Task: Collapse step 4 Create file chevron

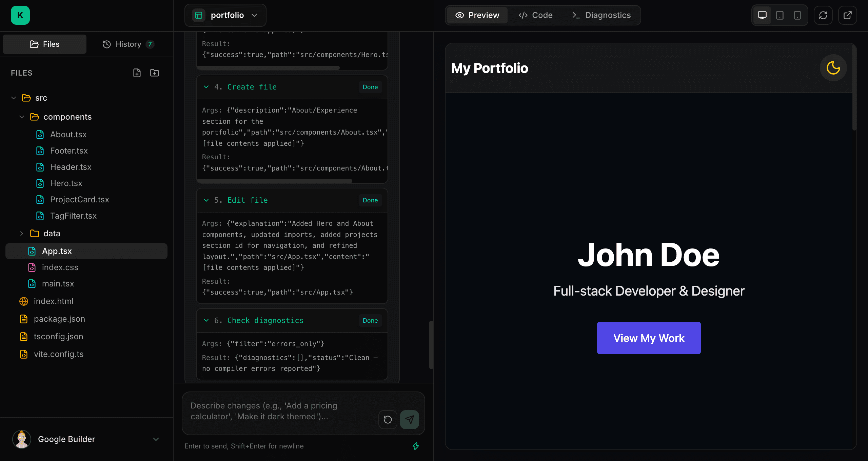Action: click(x=206, y=87)
